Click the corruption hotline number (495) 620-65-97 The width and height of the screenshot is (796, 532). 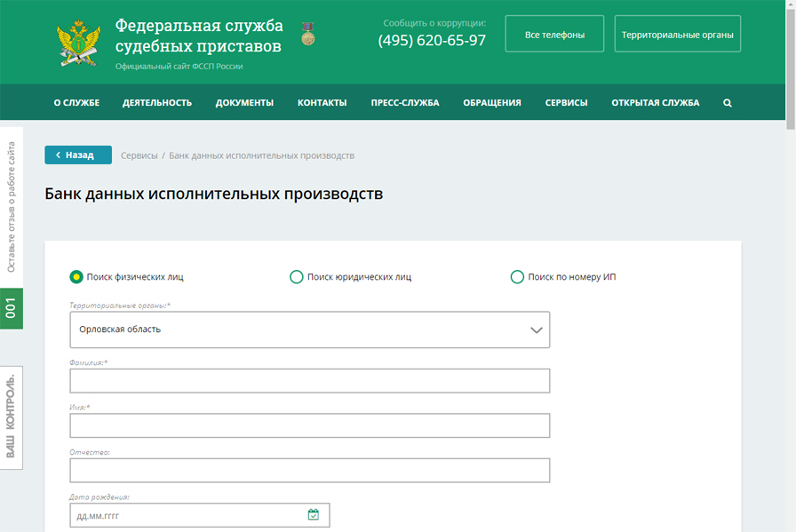point(432,40)
